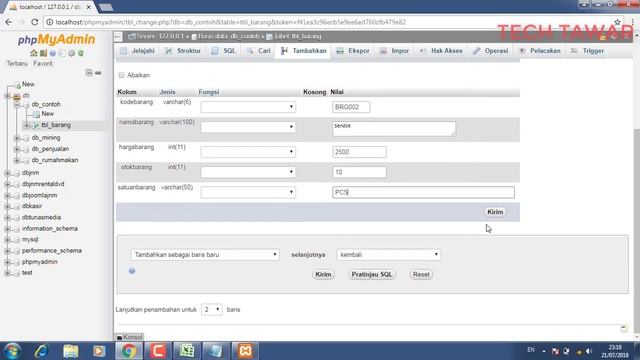
Task: Open Excel from the taskbar
Action: pos(187,351)
